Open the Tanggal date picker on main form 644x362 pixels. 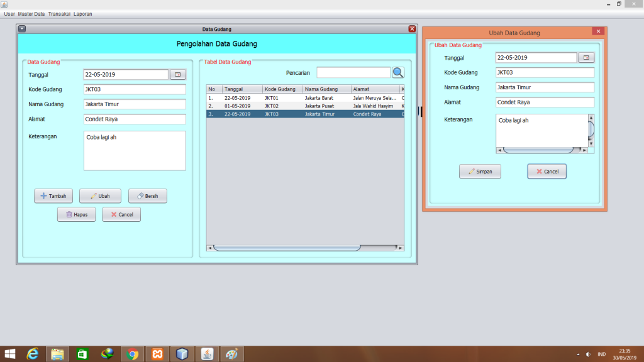(x=177, y=74)
